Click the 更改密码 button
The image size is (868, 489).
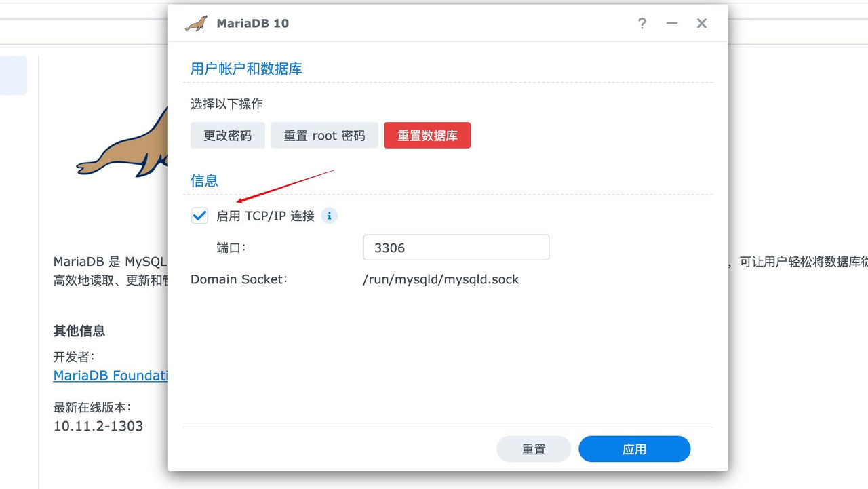tap(227, 136)
